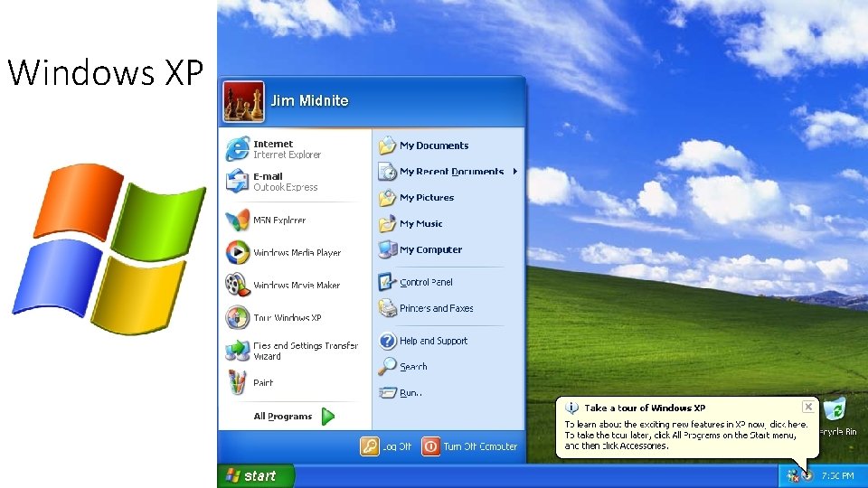This screenshot has height=488, width=868.
Task: Open My Computer monitor icon
Action: pos(388,249)
